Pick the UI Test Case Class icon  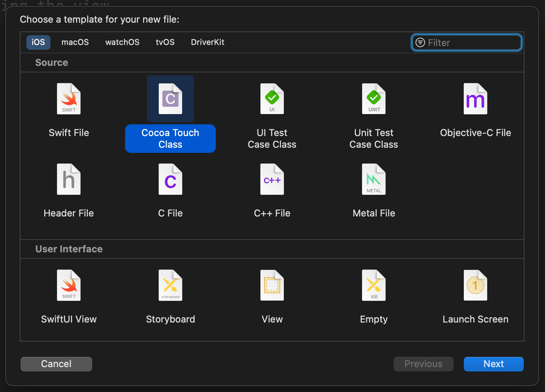pos(272,99)
